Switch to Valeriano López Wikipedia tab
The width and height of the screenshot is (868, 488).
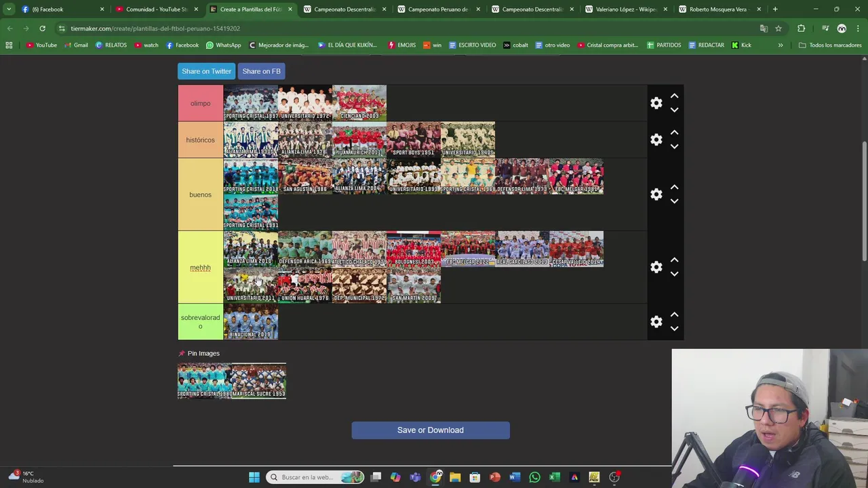625,9
